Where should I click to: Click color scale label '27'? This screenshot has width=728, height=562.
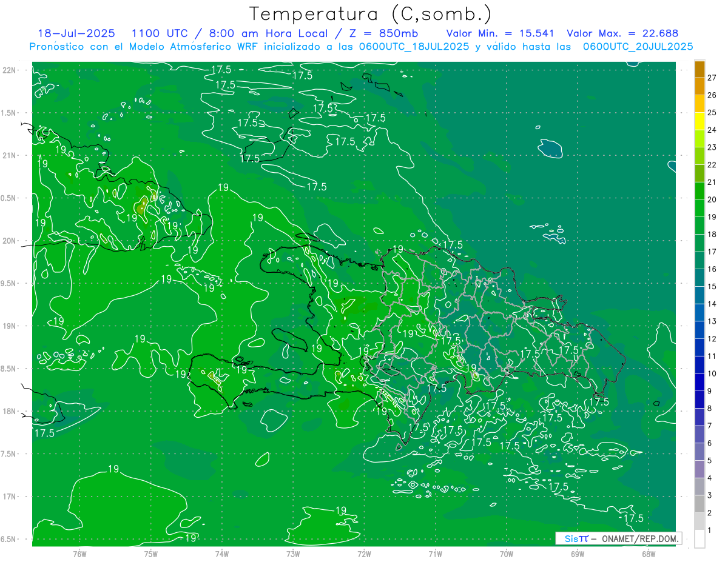click(x=712, y=78)
